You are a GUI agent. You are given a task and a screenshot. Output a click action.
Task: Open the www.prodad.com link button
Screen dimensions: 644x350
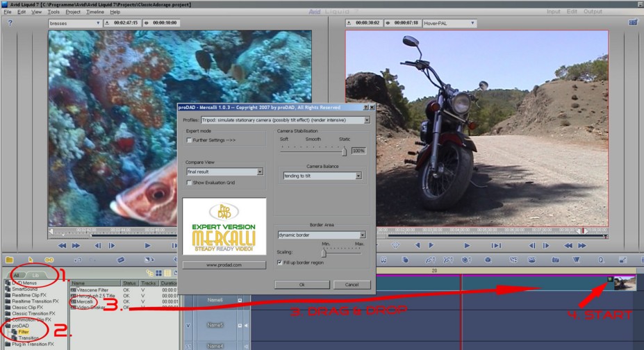click(224, 265)
